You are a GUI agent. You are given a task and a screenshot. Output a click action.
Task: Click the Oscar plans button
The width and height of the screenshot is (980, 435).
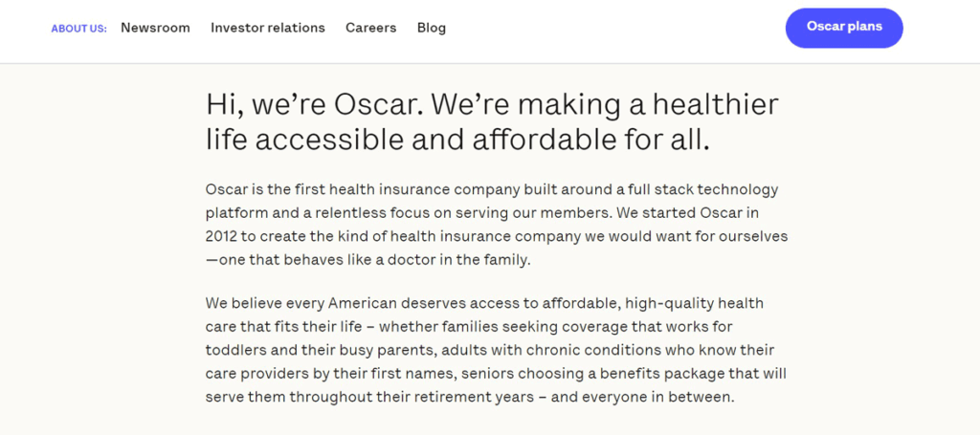click(x=844, y=28)
